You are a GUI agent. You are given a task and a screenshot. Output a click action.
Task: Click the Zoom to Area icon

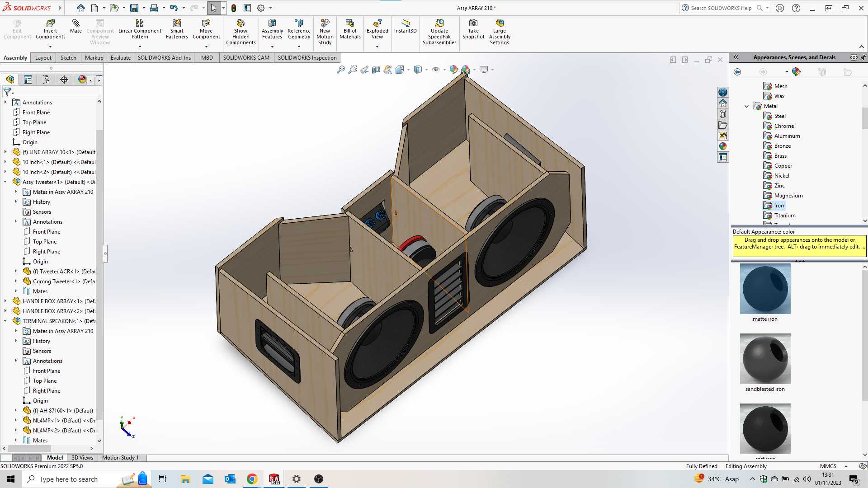click(x=353, y=70)
